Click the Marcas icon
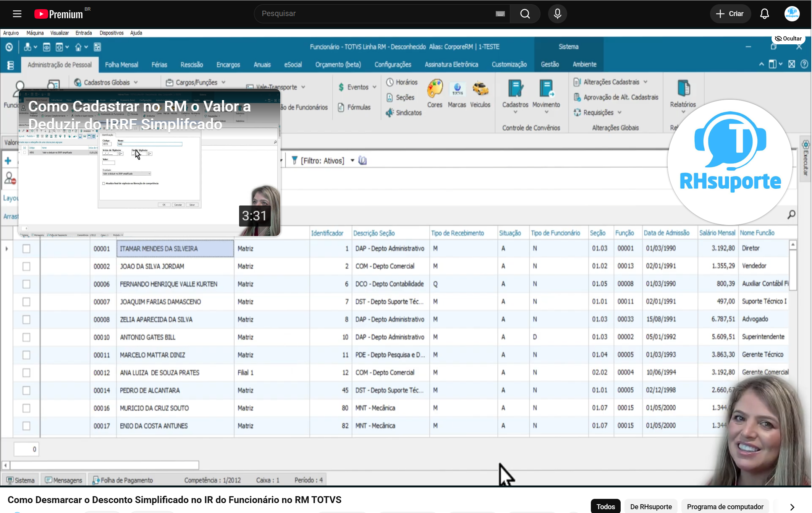The height and width of the screenshot is (513, 812). [457, 89]
